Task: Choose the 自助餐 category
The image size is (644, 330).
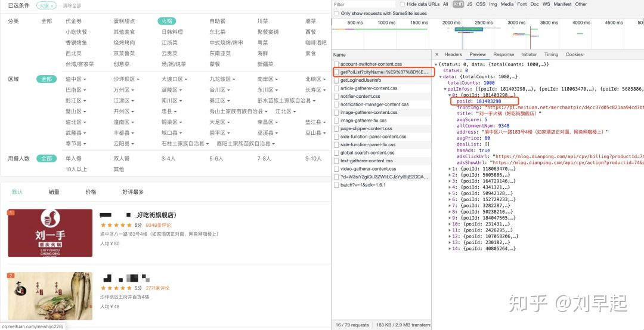Action: (217, 21)
